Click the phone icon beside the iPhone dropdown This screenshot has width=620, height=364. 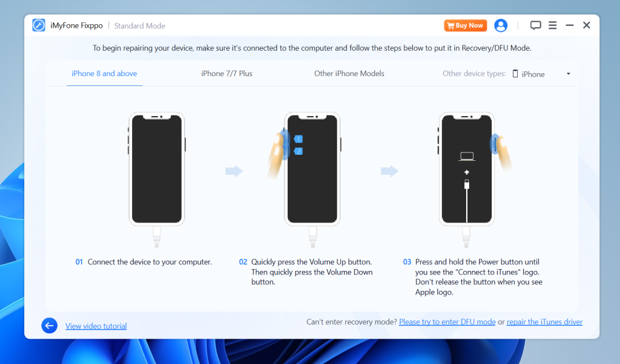coord(514,74)
